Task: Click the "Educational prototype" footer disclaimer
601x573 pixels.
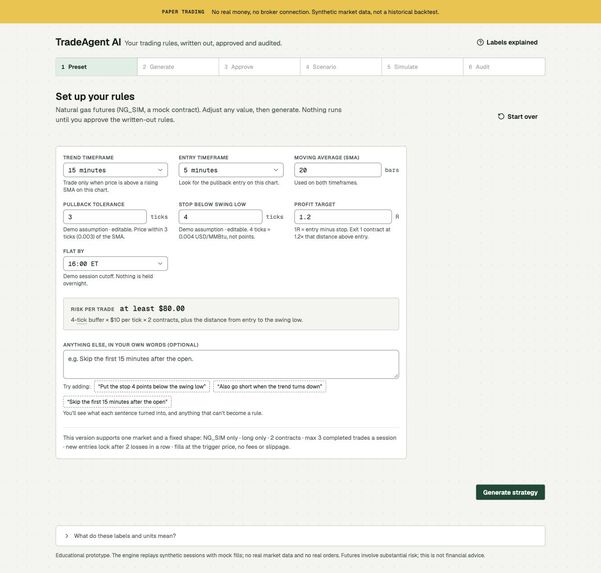Action: [x=270, y=555]
